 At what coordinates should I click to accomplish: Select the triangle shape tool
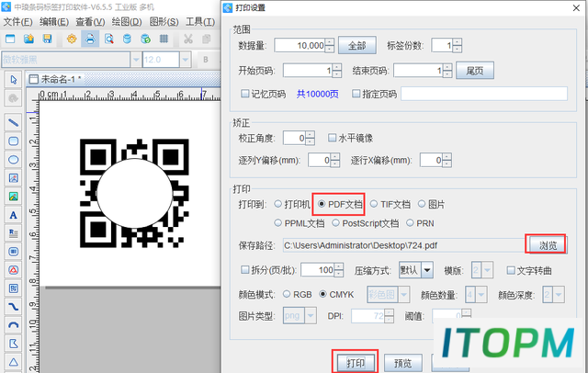tap(14, 362)
